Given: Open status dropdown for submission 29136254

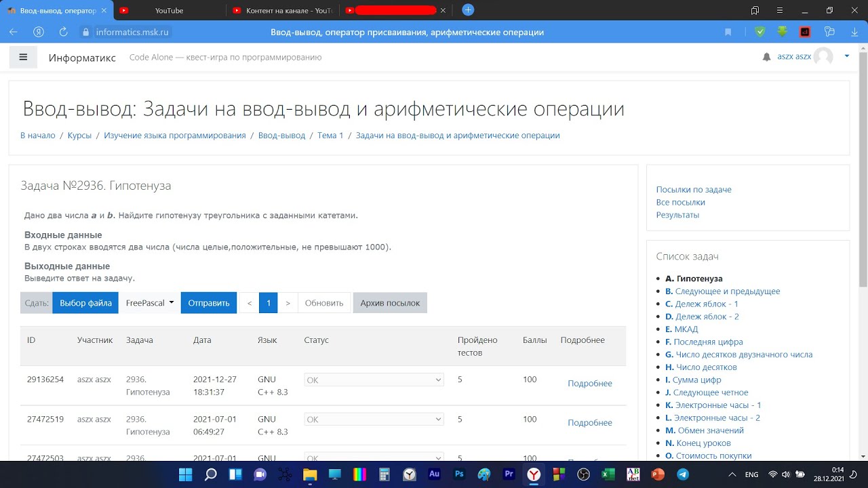Looking at the screenshot, I should tap(374, 380).
